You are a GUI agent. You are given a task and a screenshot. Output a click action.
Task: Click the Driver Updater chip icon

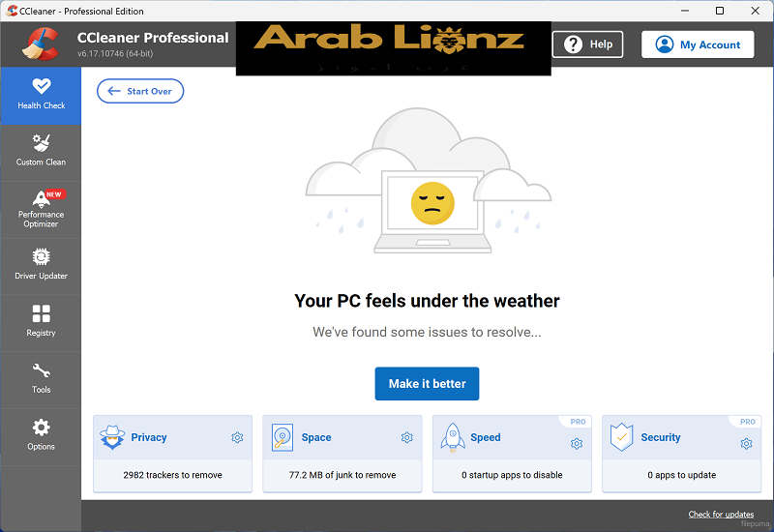coord(41,256)
